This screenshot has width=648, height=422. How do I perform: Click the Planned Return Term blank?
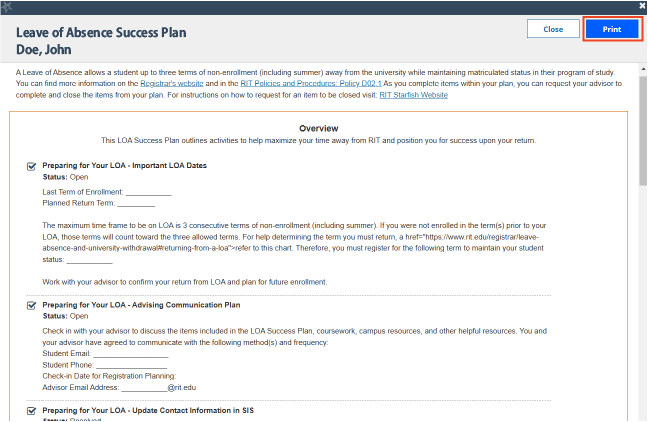point(136,202)
